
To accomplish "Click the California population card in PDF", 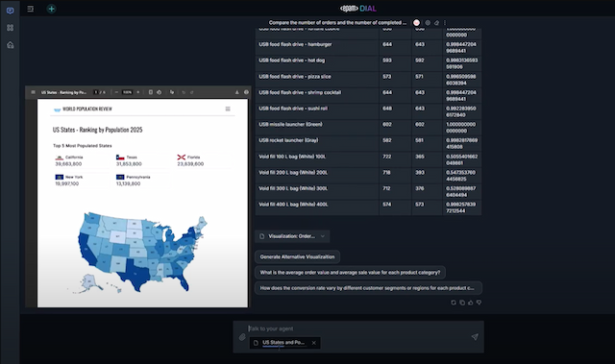I will pos(81,160).
